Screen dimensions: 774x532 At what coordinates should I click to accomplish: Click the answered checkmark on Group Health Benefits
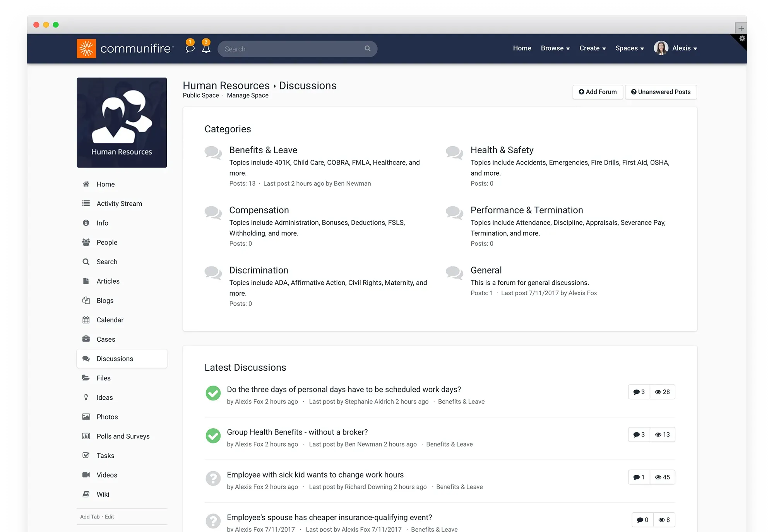[x=213, y=436]
